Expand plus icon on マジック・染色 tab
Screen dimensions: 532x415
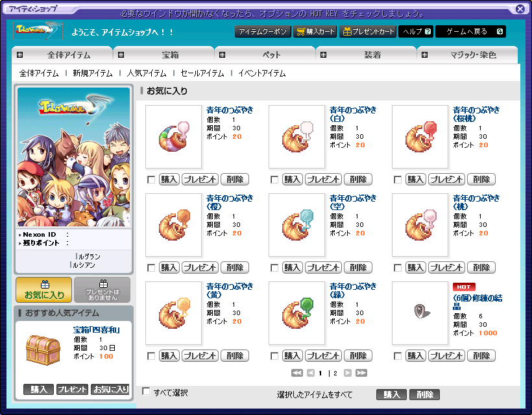424,55
